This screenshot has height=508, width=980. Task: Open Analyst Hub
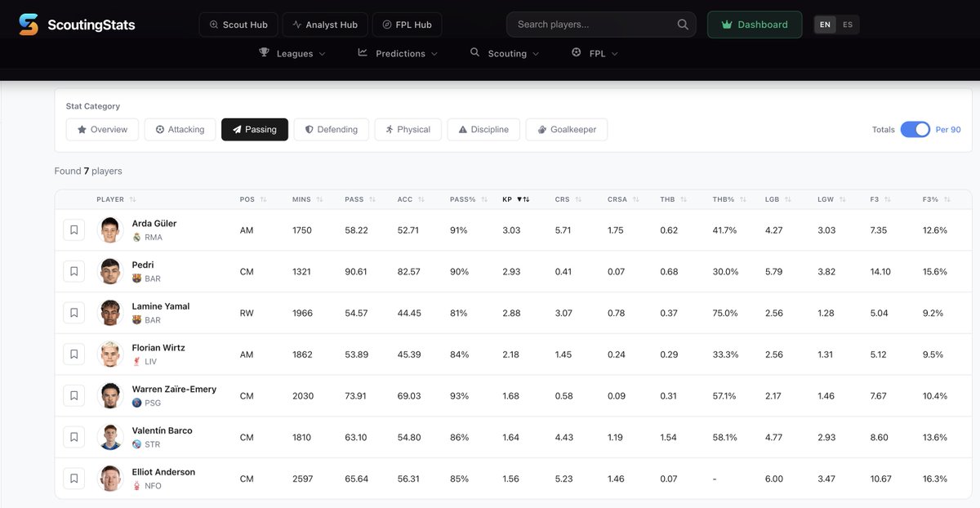coord(325,25)
